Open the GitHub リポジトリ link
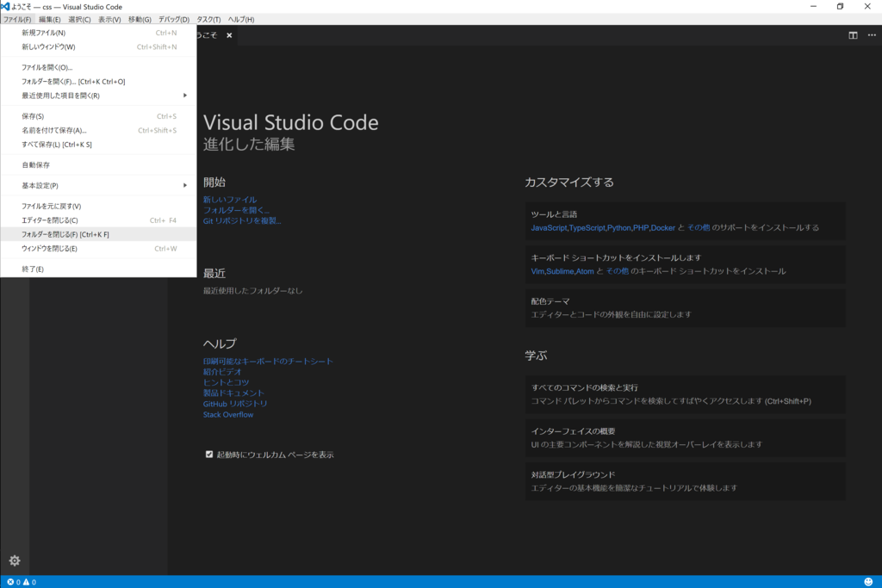This screenshot has height=588, width=882. 235,404
